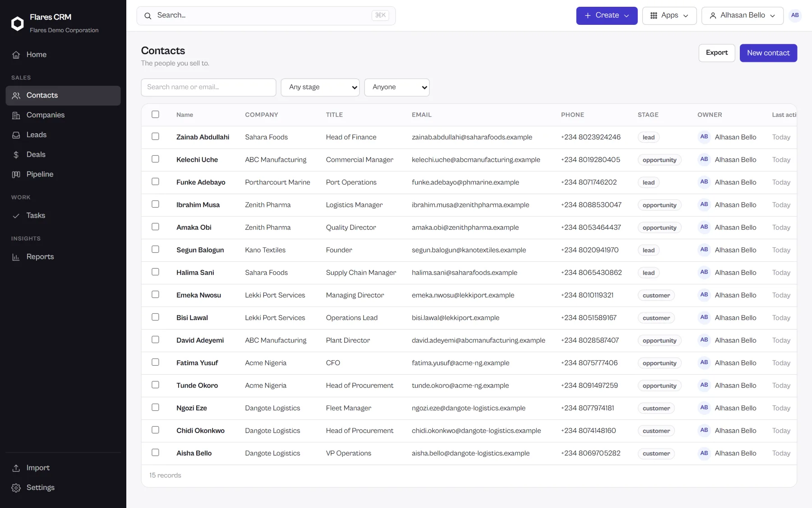Go to Home in the sidebar
The image size is (812, 508).
[63, 55]
